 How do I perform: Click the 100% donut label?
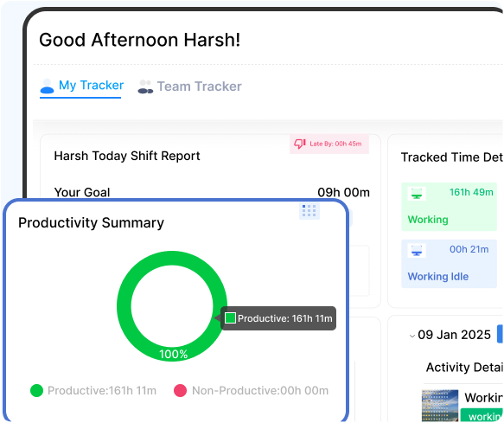click(173, 354)
